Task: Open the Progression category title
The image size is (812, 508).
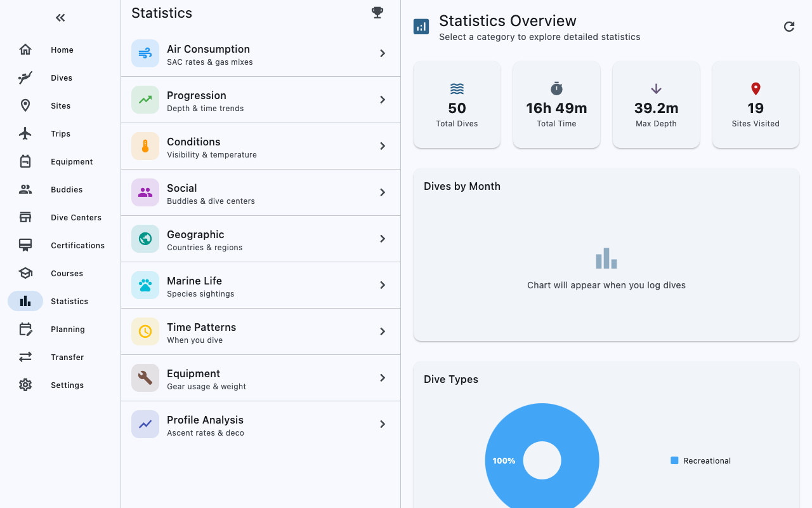Action: [x=197, y=95]
